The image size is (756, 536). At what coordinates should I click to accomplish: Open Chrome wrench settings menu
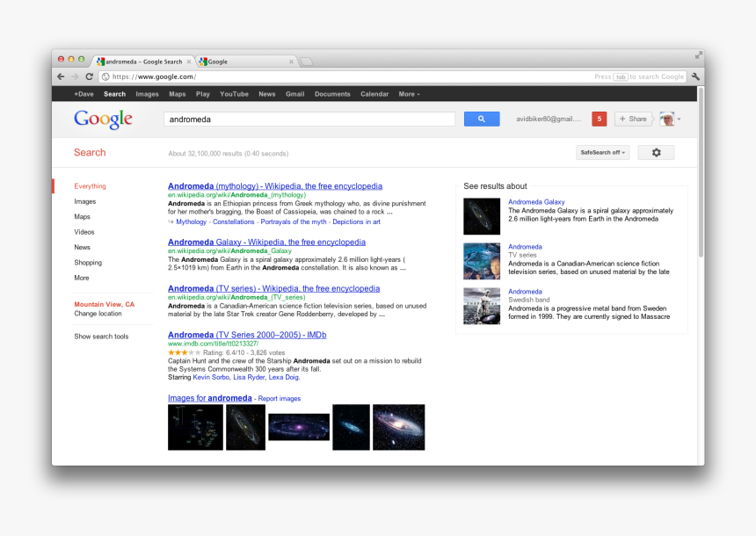(x=695, y=76)
